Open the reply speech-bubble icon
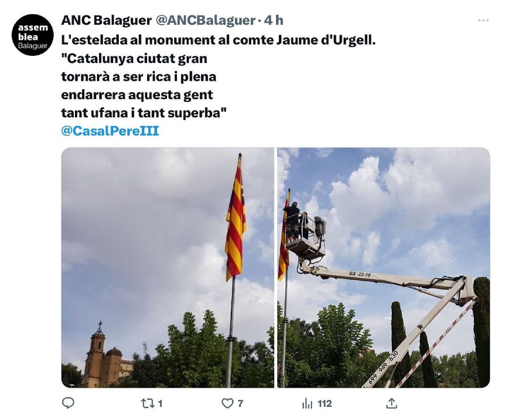Image resolution: width=509 pixels, height=420 pixels. pos(68,403)
